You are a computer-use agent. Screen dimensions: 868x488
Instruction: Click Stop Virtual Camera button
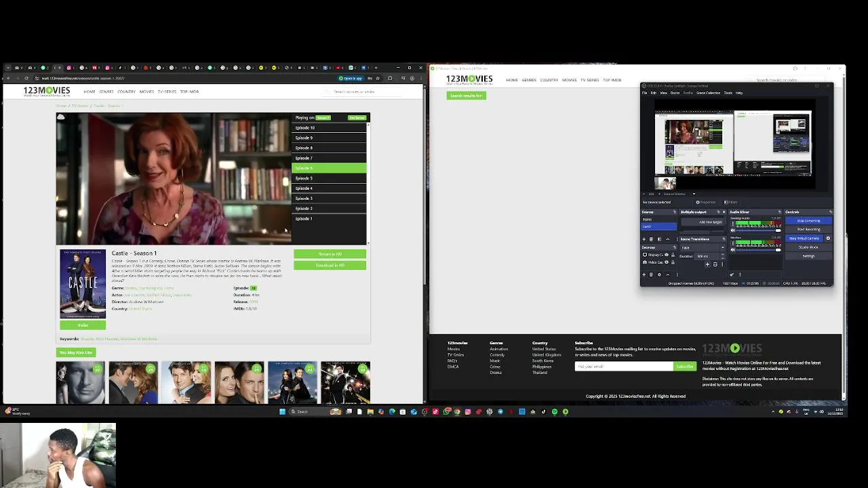(804, 238)
